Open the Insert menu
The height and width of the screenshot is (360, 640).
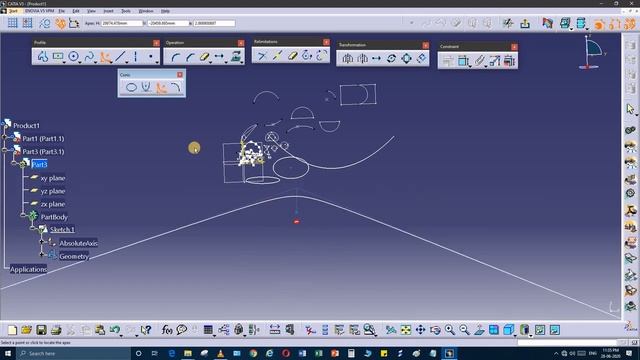pyautogui.click(x=108, y=11)
